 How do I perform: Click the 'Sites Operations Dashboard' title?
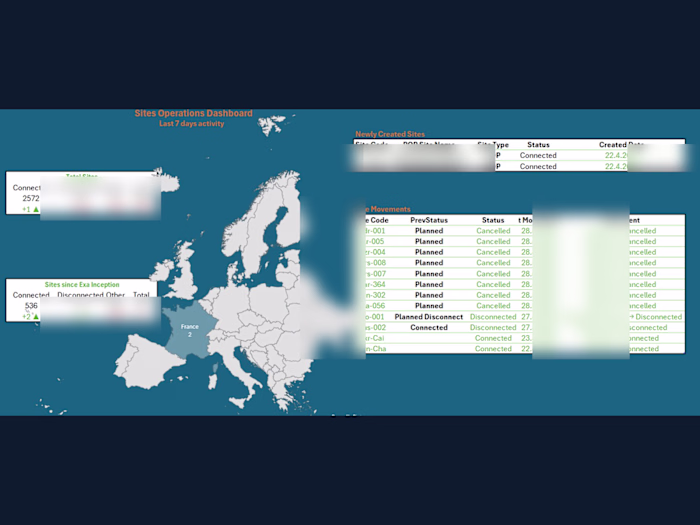point(193,113)
